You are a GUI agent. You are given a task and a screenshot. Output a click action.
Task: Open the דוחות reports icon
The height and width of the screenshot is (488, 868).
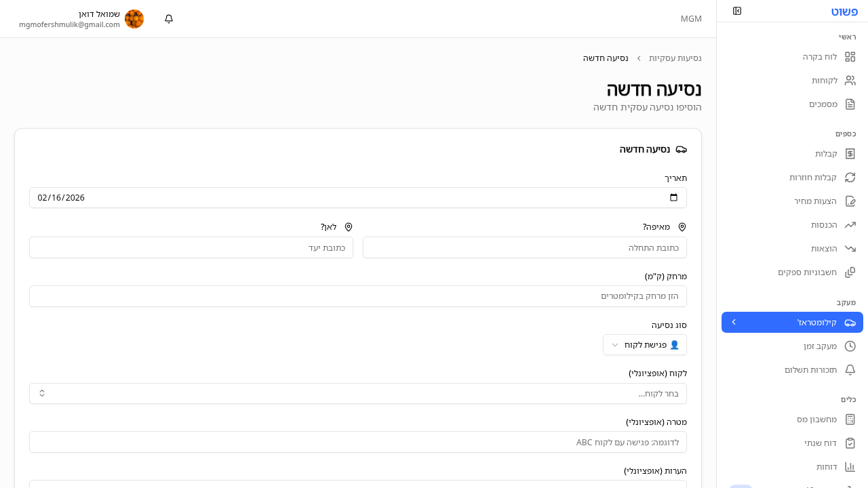pyautogui.click(x=850, y=466)
